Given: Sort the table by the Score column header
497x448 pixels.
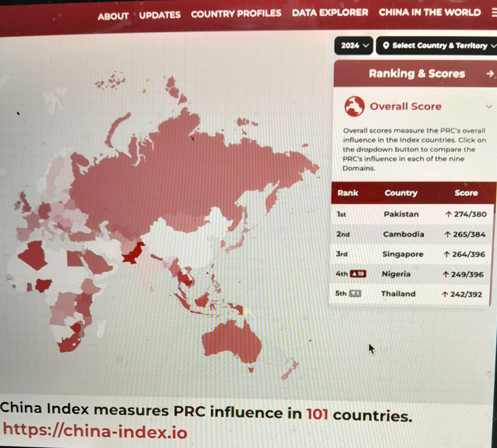Looking at the screenshot, I should coord(466,193).
